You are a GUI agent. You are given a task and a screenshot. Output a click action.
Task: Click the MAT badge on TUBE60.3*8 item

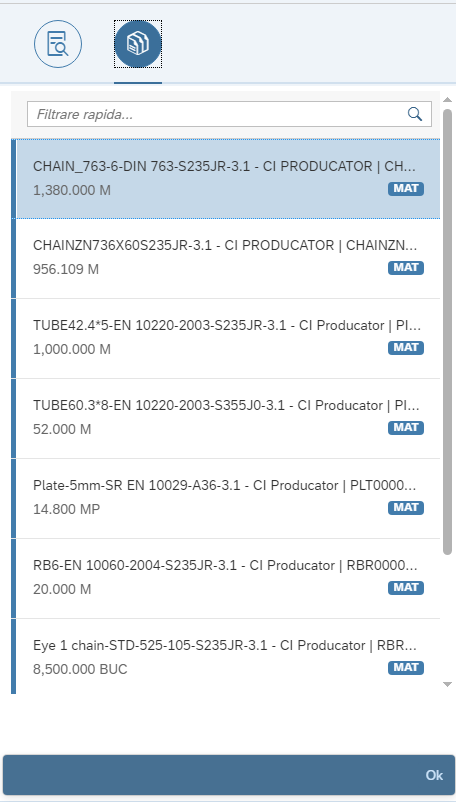coord(406,428)
